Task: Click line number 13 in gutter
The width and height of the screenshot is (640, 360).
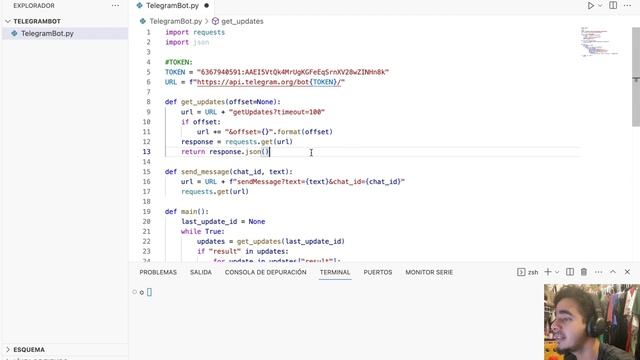Action: pyautogui.click(x=147, y=151)
